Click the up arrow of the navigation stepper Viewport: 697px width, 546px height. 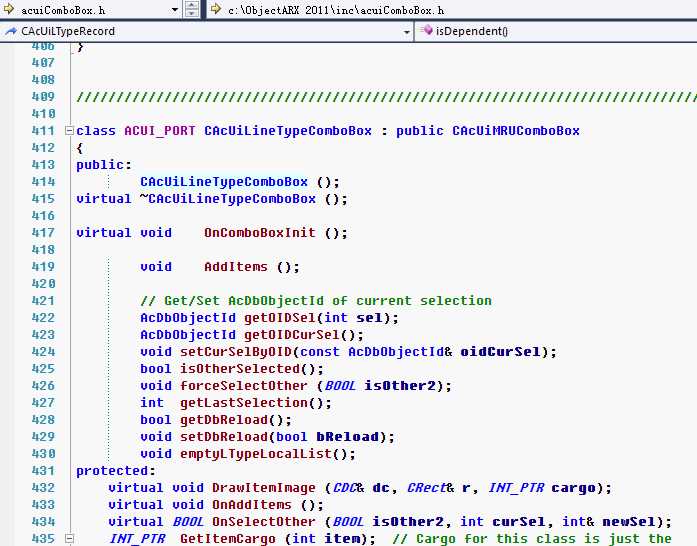[x=192, y=5]
